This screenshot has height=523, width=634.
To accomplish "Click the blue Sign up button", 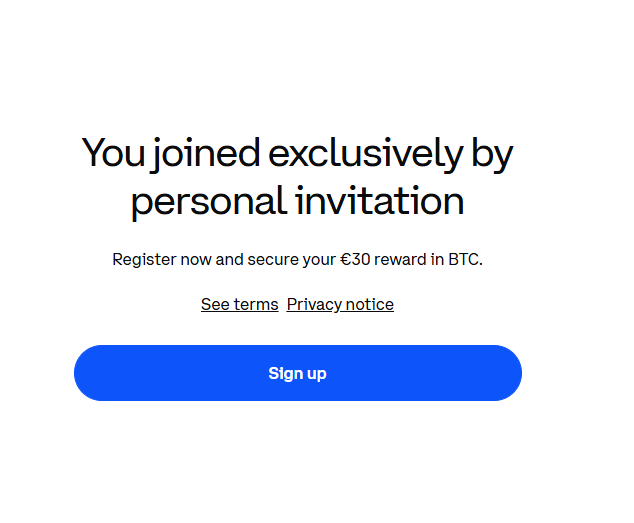I will pos(297,373).
